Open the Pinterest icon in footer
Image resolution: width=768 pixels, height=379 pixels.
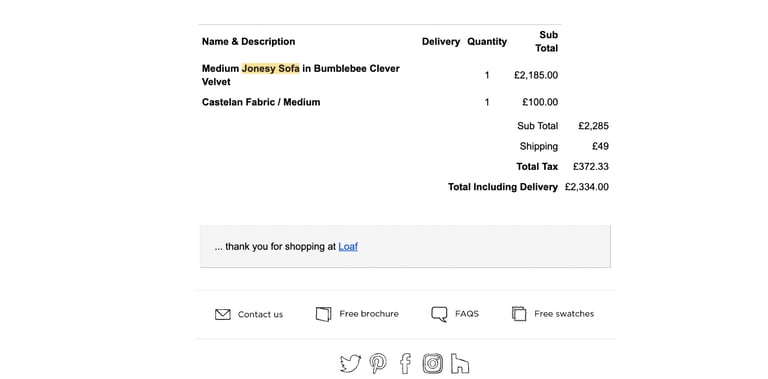pos(378,363)
